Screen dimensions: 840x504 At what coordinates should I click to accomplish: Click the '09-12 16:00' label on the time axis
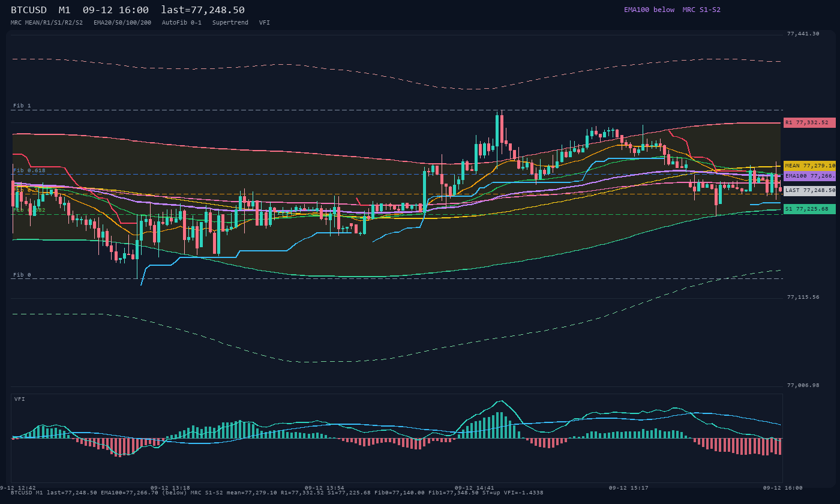[x=783, y=488]
